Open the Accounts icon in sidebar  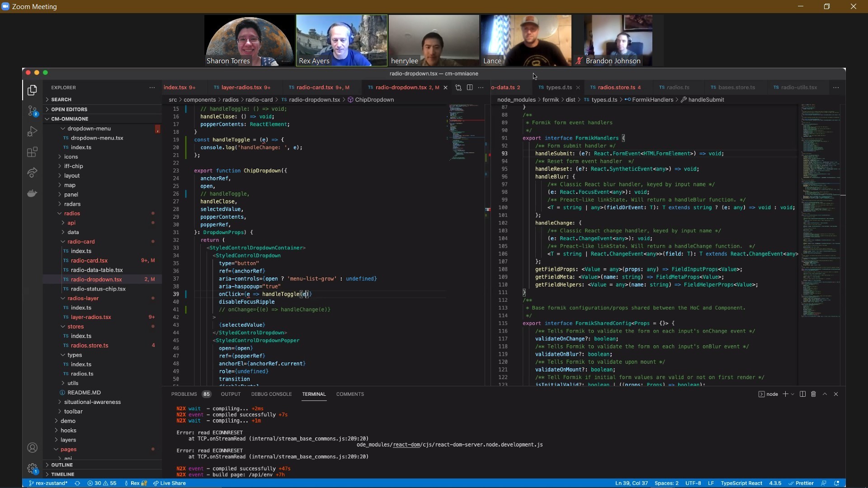click(x=32, y=448)
